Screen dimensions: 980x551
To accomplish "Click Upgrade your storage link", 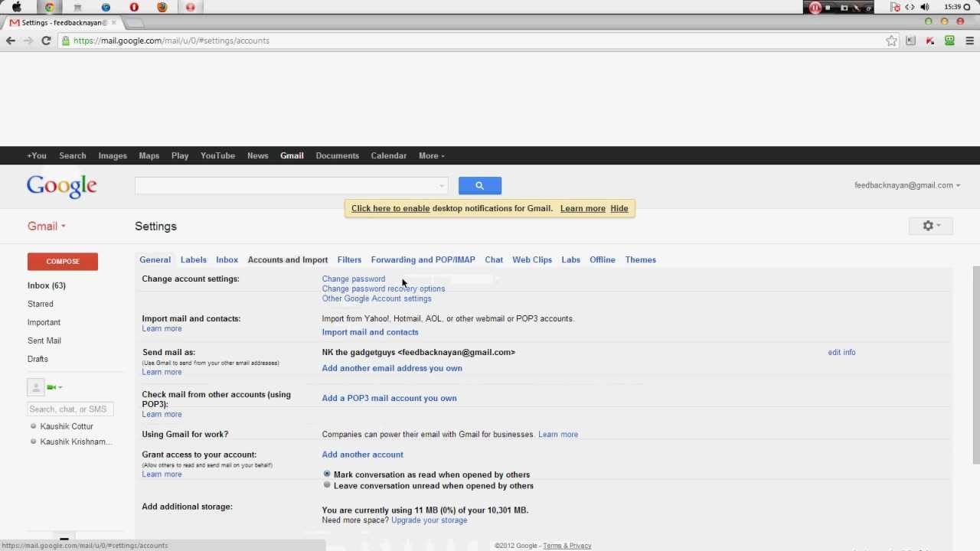I will pos(429,520).
